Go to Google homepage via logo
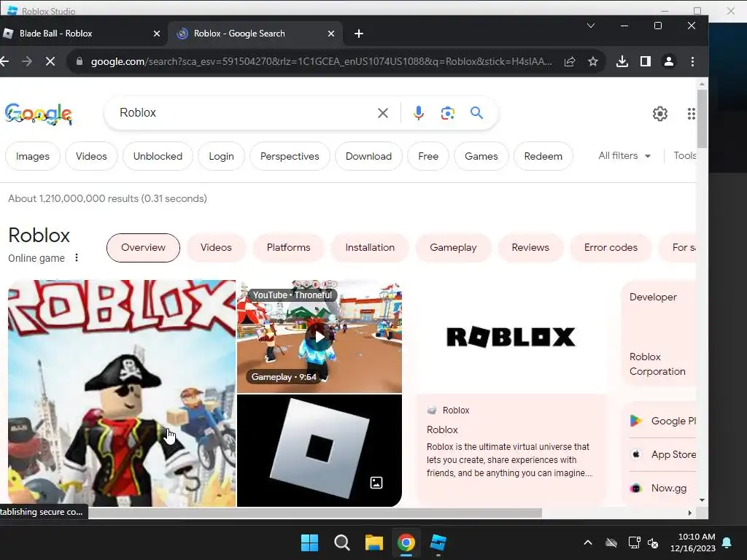 [38, 114]
